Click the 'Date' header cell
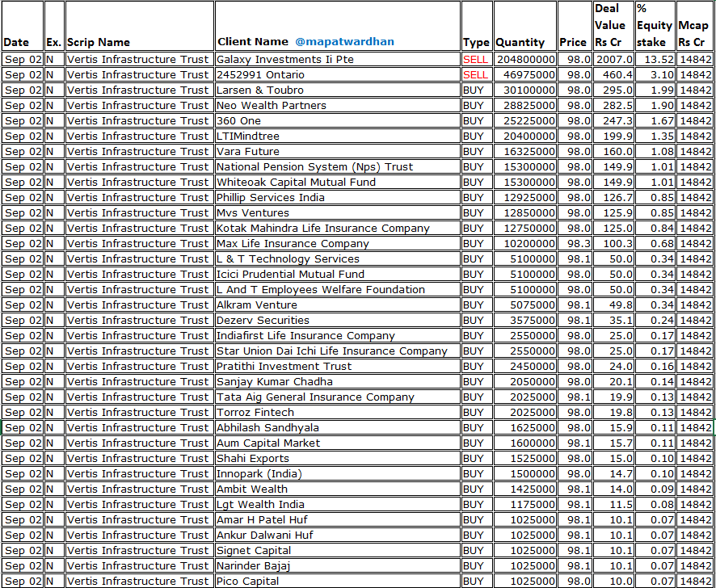The width and height of the screenshot is (716, 588). [x=23, y=26]
